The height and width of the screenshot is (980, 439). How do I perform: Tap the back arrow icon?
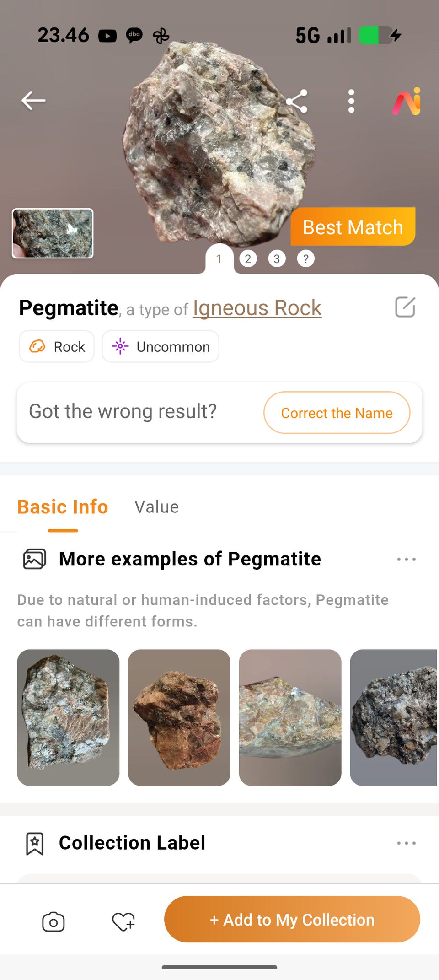point(33,101)
